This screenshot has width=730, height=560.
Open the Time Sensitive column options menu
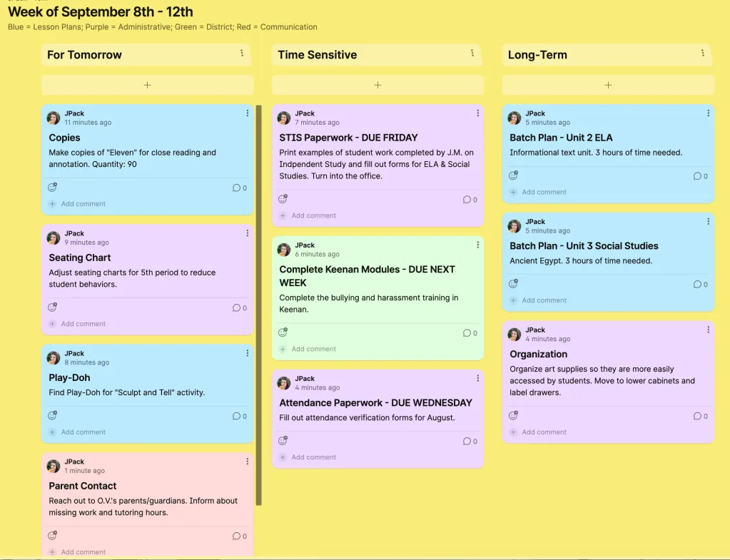pos(472,53)
